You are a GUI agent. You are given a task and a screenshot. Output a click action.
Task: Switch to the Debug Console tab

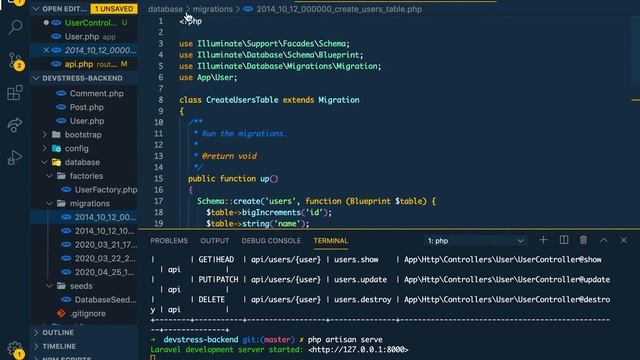coord(271,241)
